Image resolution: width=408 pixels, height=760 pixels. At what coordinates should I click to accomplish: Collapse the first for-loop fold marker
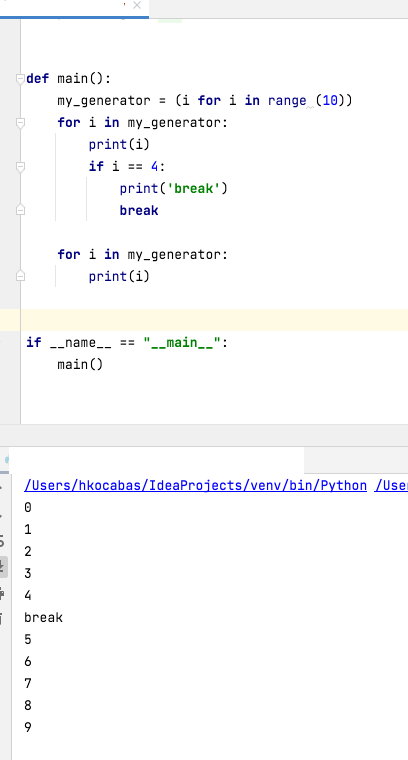tap(20, 123)
